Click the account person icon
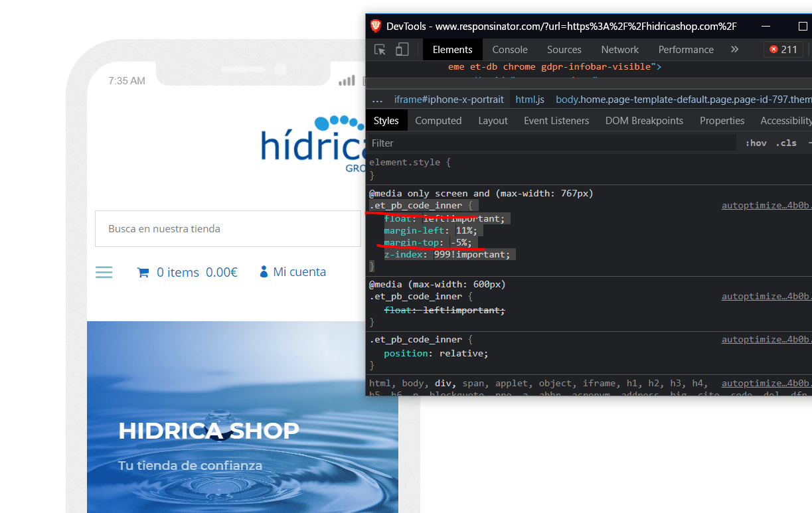 tap(264, 271)
